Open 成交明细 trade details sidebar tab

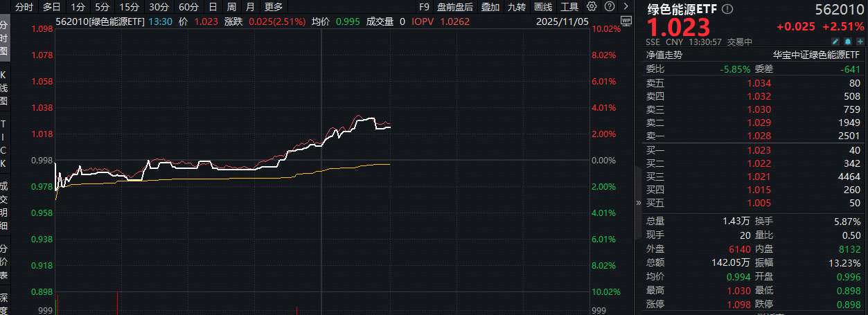(3, 206)
